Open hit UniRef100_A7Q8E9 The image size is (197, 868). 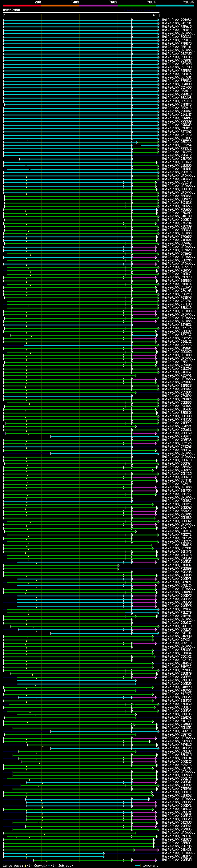[177, 30]
